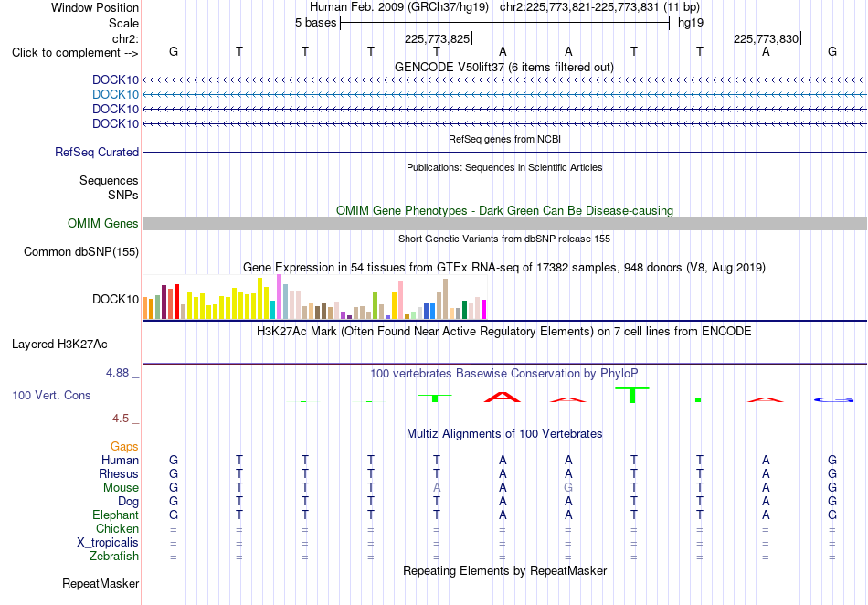Click the Window Position label
This screenshot has height=605, width=868.
click(95, 7)
